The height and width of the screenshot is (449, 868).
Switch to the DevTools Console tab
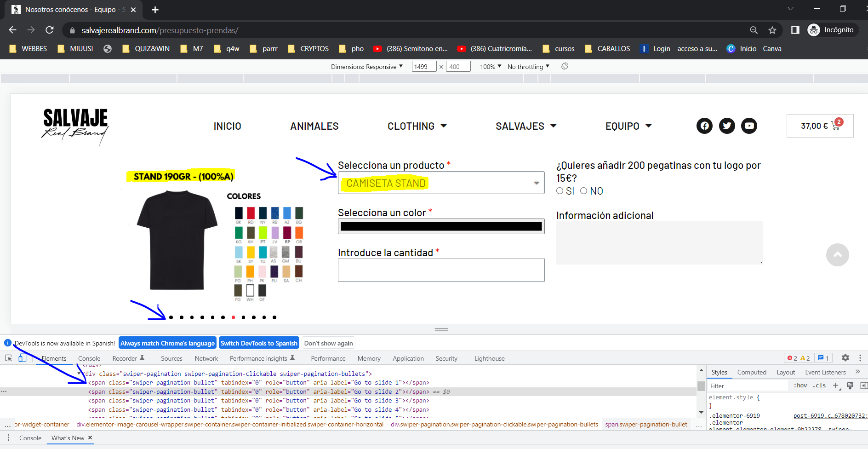[x=89, y=358]
